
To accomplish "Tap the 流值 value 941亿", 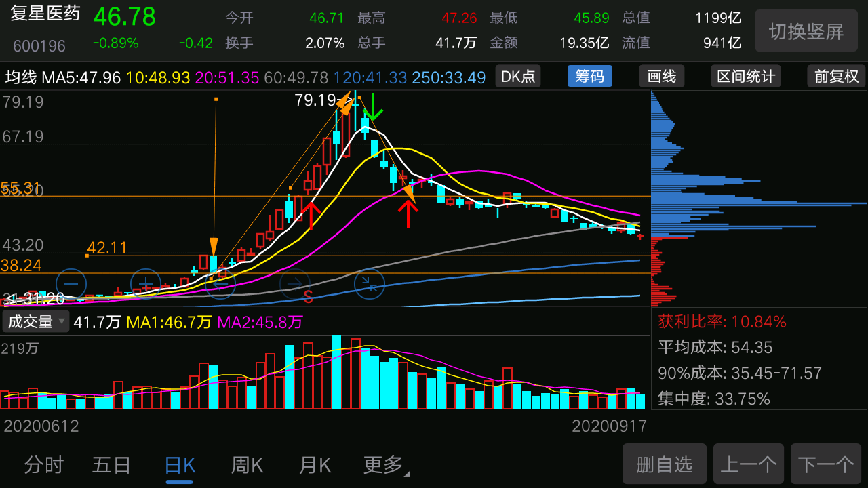I will [x=722, y=43].
